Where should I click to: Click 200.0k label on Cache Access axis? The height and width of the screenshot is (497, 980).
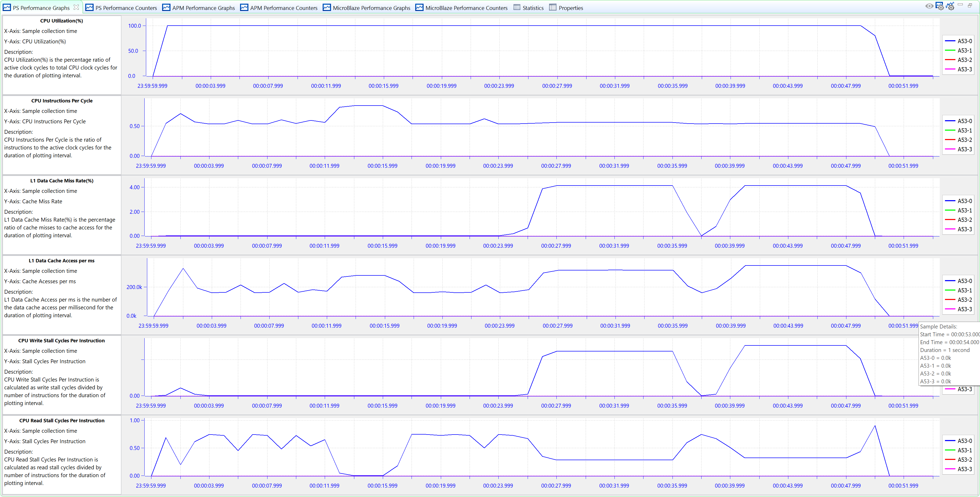pyautogui.click(x=134, y=287)
